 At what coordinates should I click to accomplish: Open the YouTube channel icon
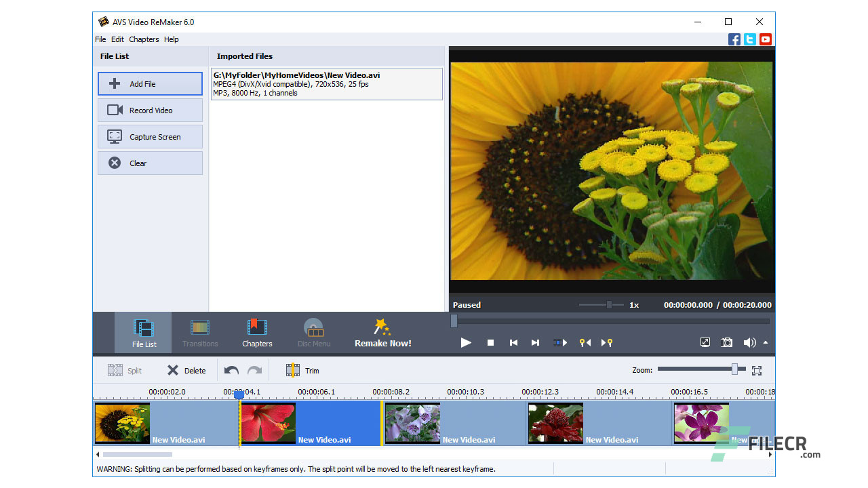[766, 39]
